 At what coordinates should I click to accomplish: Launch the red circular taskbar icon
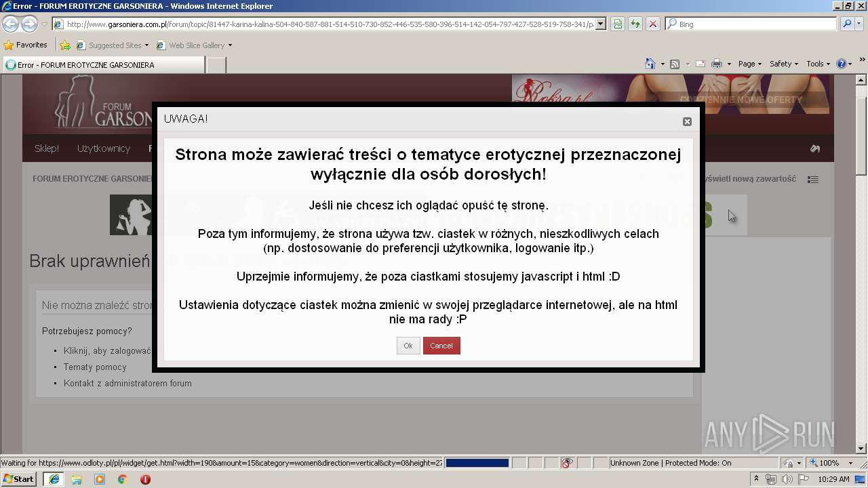(x=145, y=479)
